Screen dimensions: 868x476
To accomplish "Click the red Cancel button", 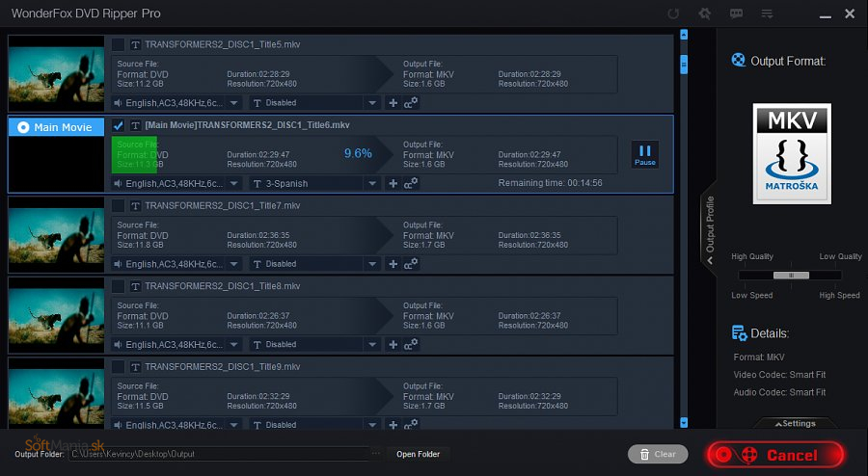I will click(x=775, y=455).
